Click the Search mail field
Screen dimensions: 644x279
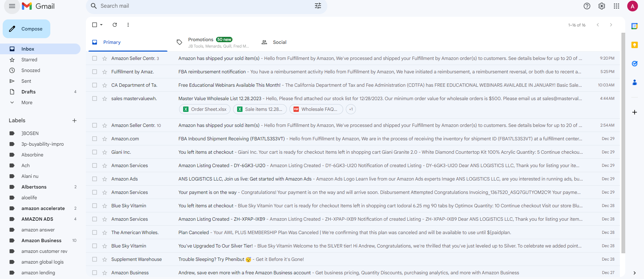tap(207, 6)
